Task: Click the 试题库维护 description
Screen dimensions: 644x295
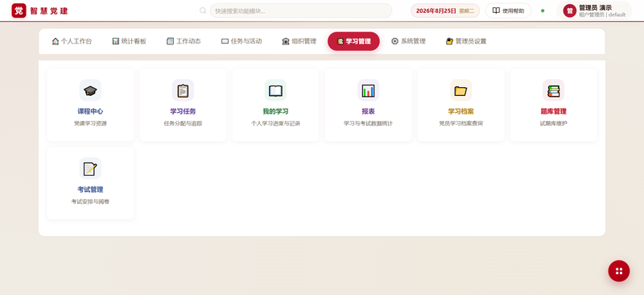Action: [554, 123]
